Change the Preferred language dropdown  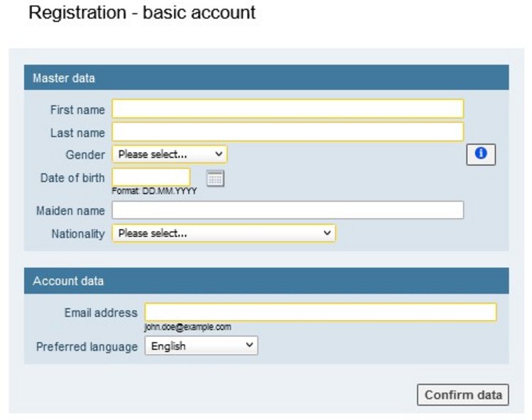201,346
